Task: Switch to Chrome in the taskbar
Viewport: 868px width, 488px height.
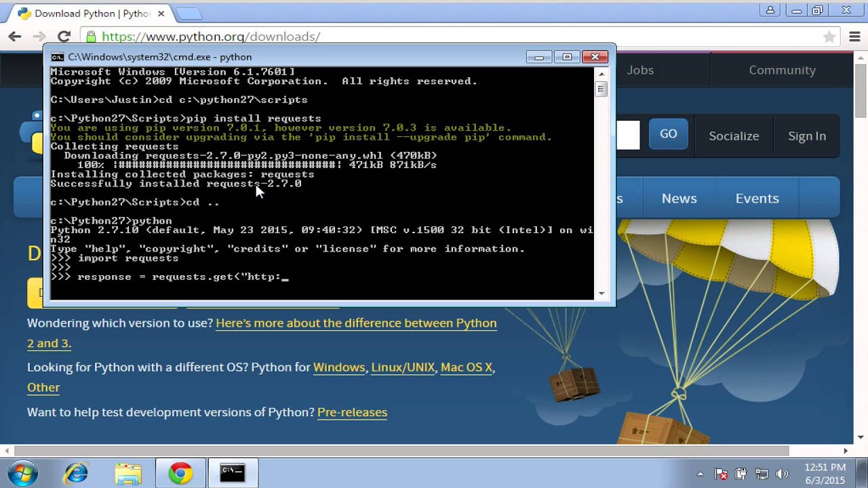Action: point(180,473)
